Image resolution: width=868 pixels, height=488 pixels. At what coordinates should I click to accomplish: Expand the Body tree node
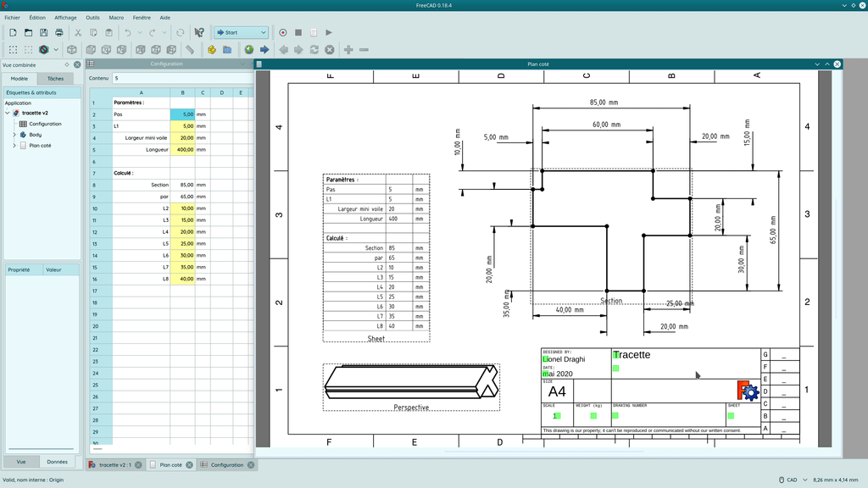[x=14, y=135]
